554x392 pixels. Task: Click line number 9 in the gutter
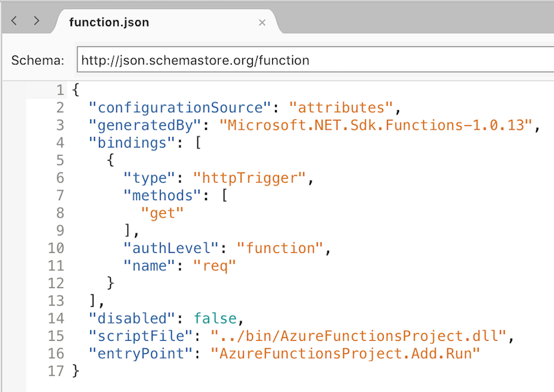[x=60, y=231]
